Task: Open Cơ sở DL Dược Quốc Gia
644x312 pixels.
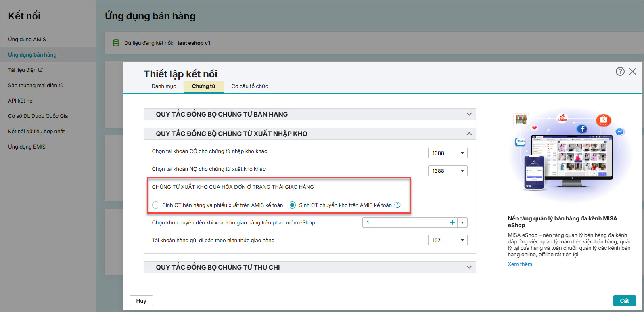Action: pyautogui.click(x=48, y=116)
